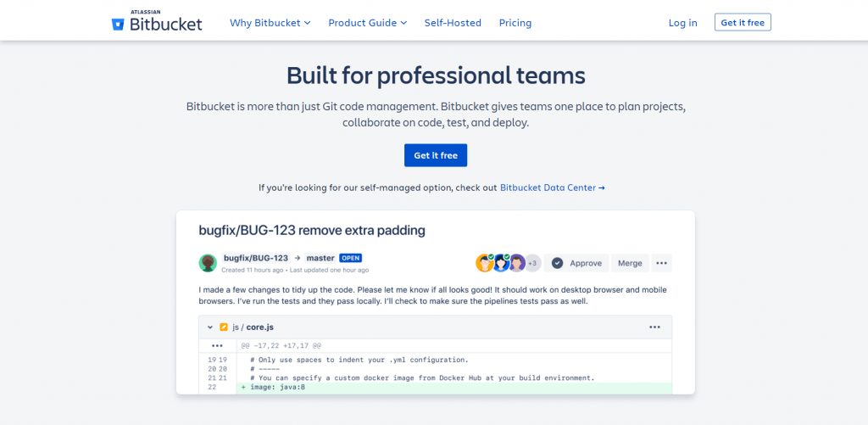Click the Created 11 hours ago timestamp

click(x=253, y=270)
